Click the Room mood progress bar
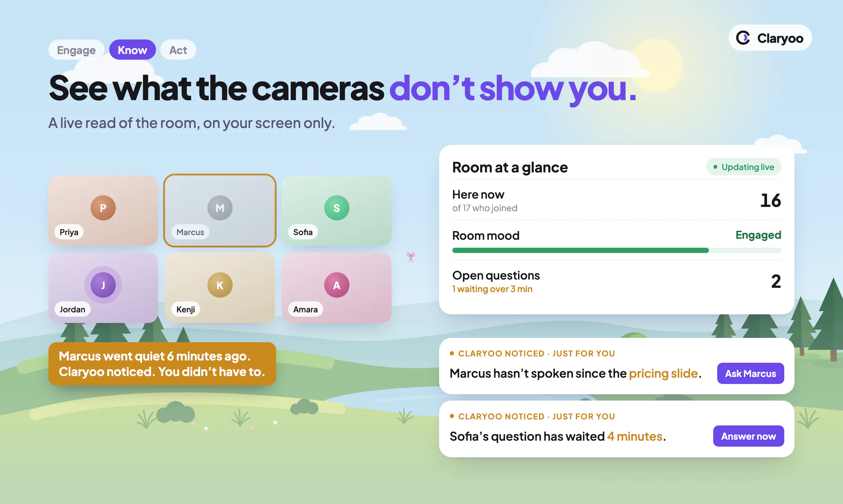843x504 pixels. [617, 251]
